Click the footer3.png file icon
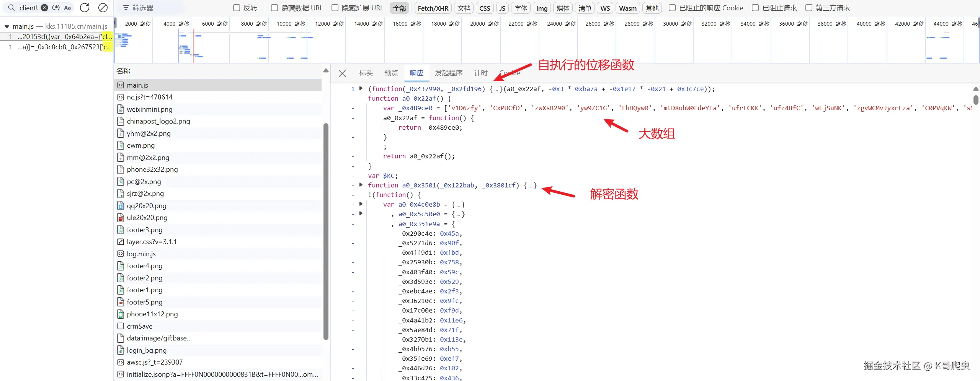The image size is (980, 381). (120, 230)
